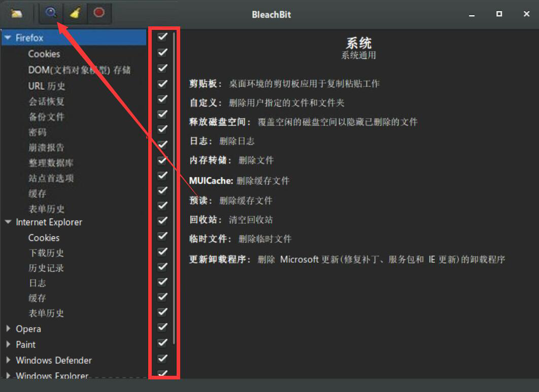Select the 历史记录 item
This screenshot has height=392, width=539.
pyautogui.click(x=46, y=268)
